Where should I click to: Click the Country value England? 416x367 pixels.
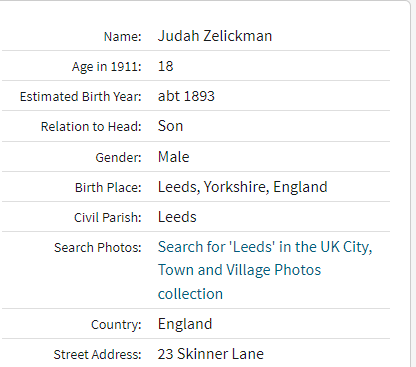point(185,324)
